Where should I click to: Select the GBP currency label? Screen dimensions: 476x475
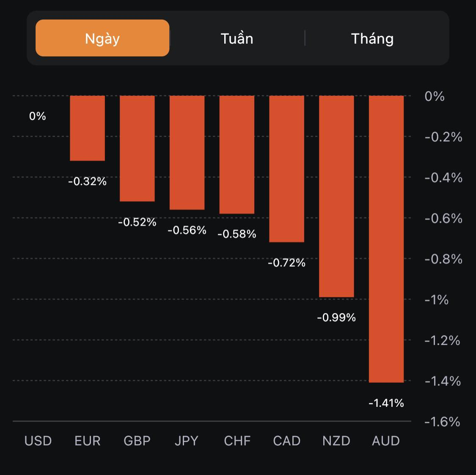tap(137, 441)
